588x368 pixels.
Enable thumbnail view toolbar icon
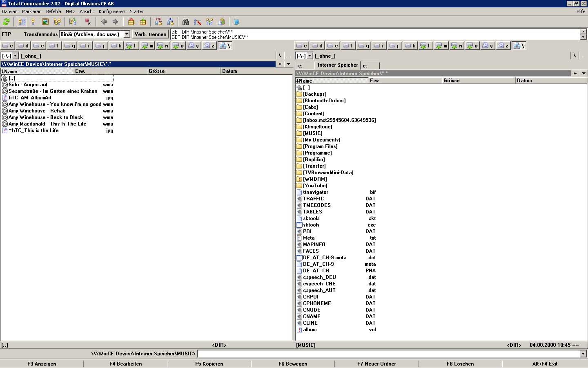45,22
